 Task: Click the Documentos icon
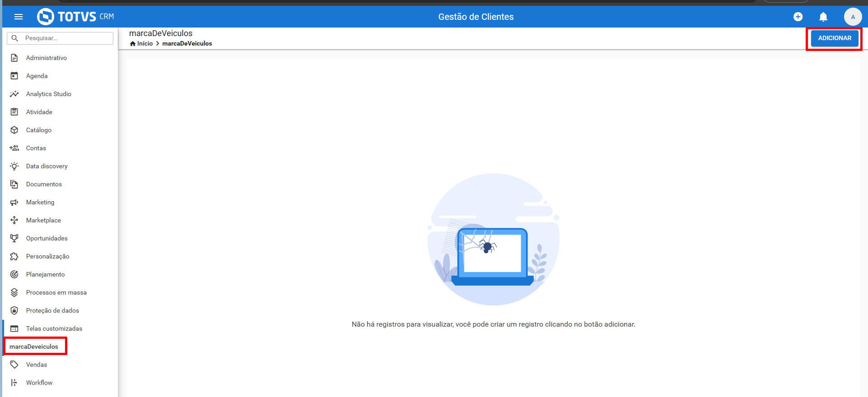14,184
